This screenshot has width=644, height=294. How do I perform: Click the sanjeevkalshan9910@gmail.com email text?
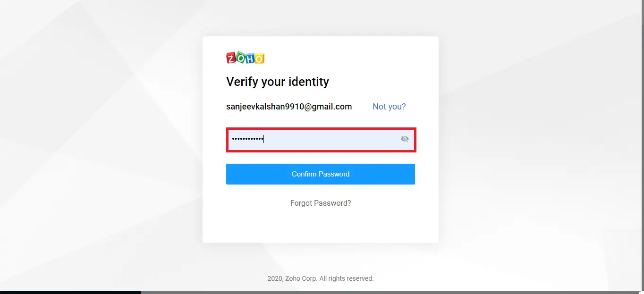click(289, 107)
